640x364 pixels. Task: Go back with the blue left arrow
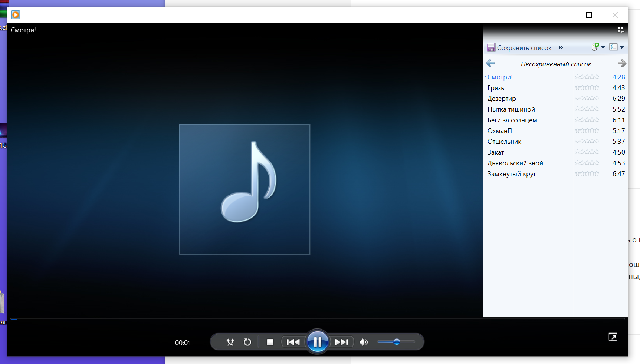point(490,63)
